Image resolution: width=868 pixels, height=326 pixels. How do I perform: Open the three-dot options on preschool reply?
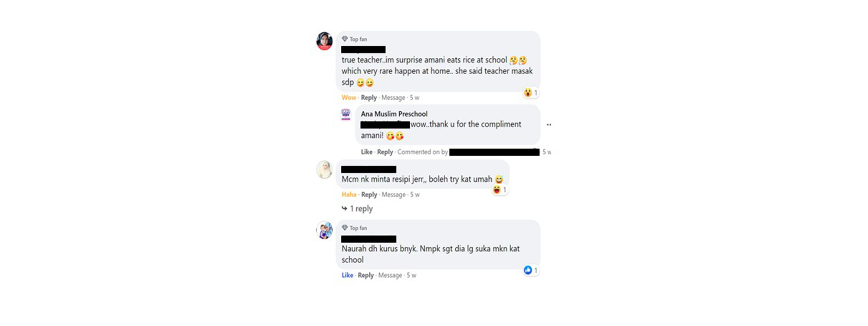[x=549, y=125]
